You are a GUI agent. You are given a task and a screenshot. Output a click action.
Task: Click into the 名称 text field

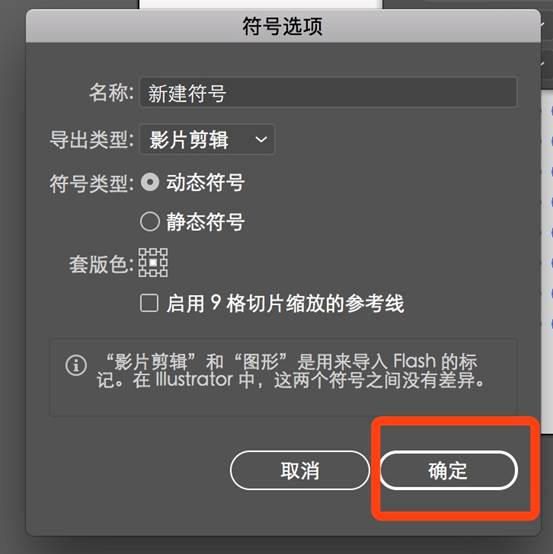pyautogui.click(x=328, y=92)
